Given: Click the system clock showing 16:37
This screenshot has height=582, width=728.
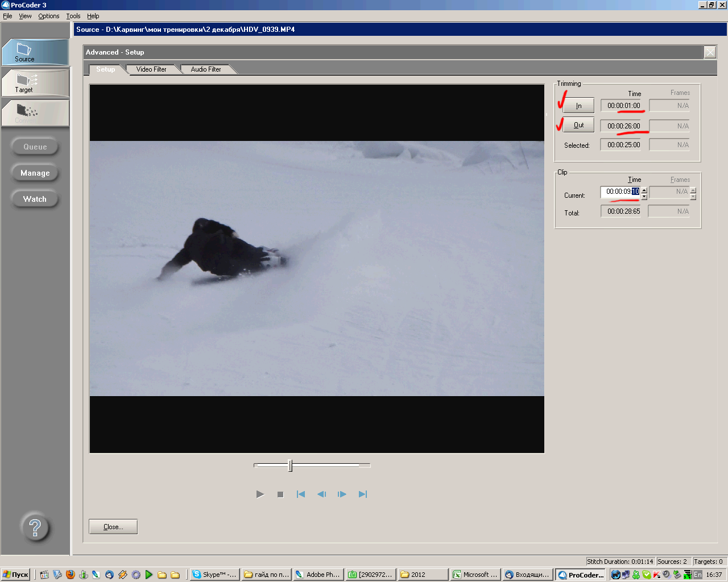Looking at the screenshot, I should tap(714, 575).
